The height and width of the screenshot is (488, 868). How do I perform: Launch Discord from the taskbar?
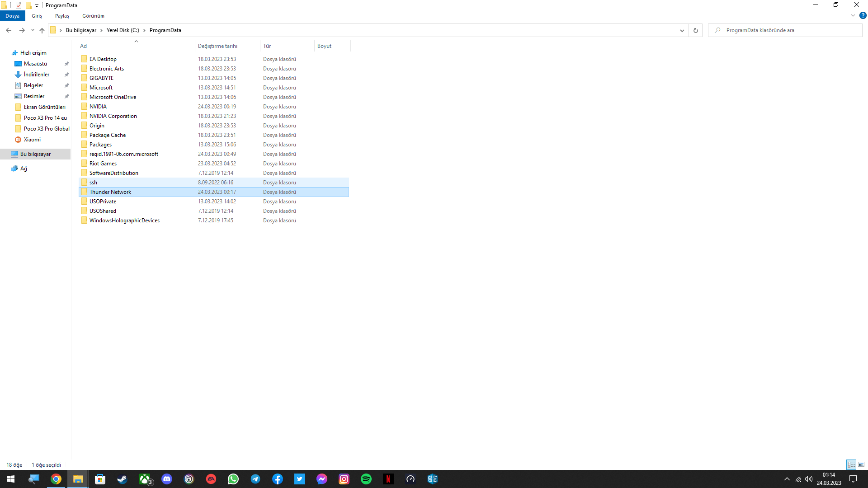click(167, 479)
